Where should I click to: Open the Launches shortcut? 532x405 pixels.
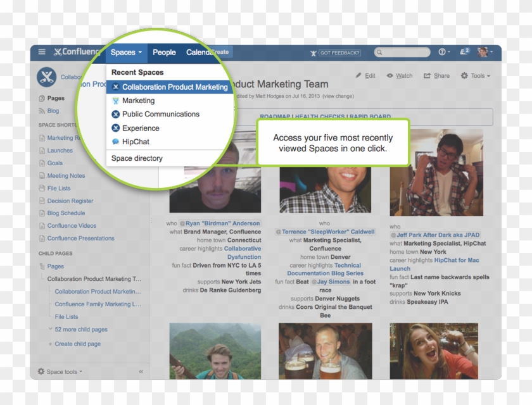pos(60,151)
